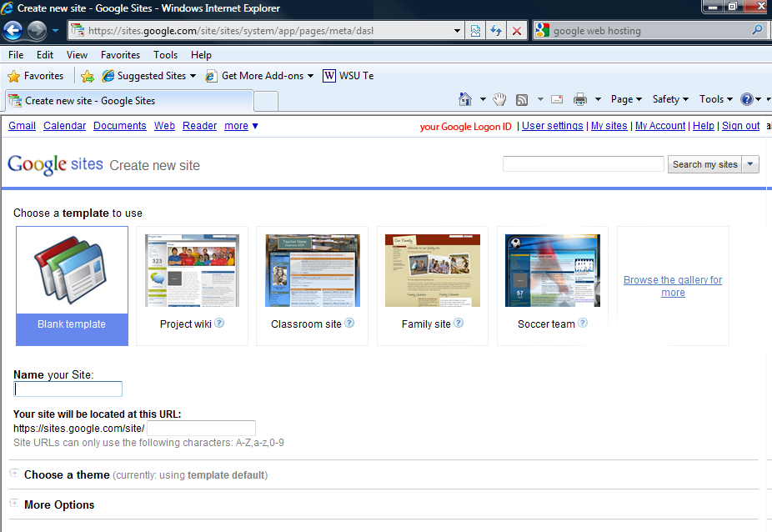Follow the Browse the gallery for more link
This screenshot has width=772, height=532.
coord(673,286)
